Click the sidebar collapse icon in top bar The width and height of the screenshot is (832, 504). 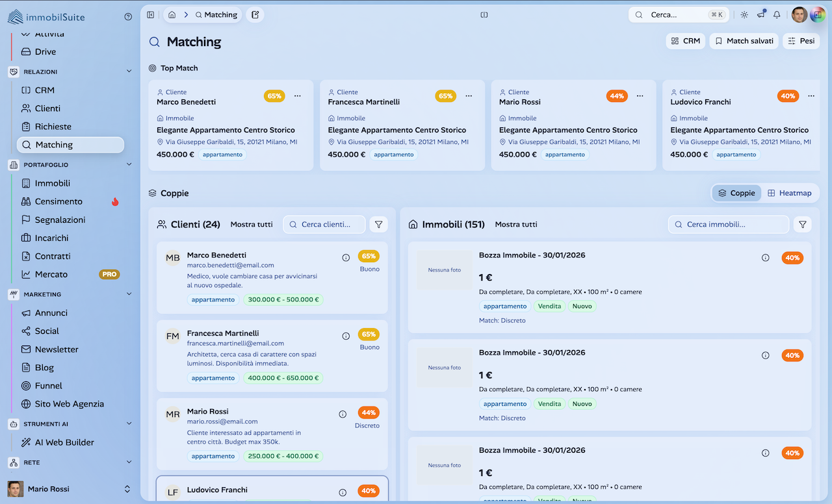point(151,15)
